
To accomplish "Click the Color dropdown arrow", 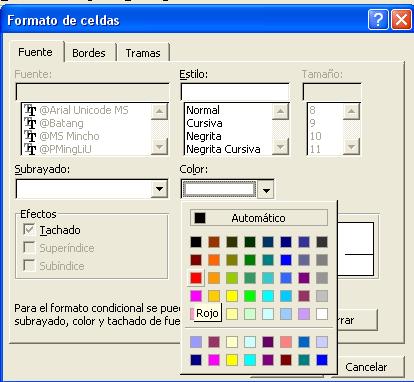I will coord(266,190).
